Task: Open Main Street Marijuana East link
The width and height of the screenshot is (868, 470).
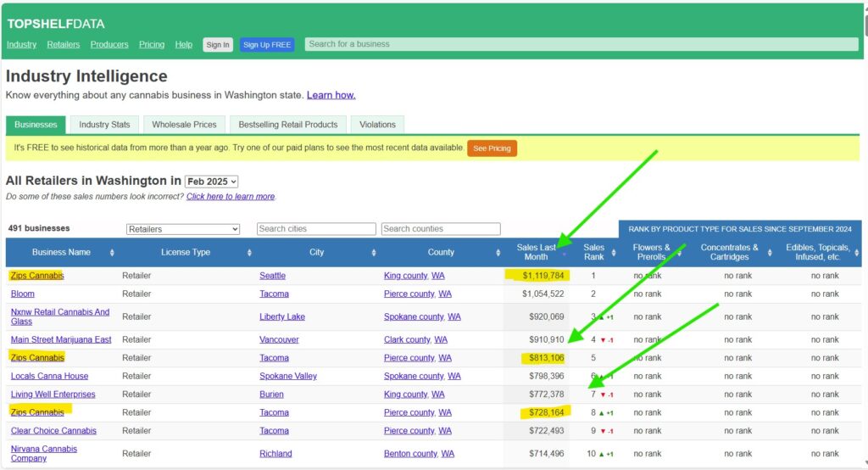Action: (x=61, y=339)
